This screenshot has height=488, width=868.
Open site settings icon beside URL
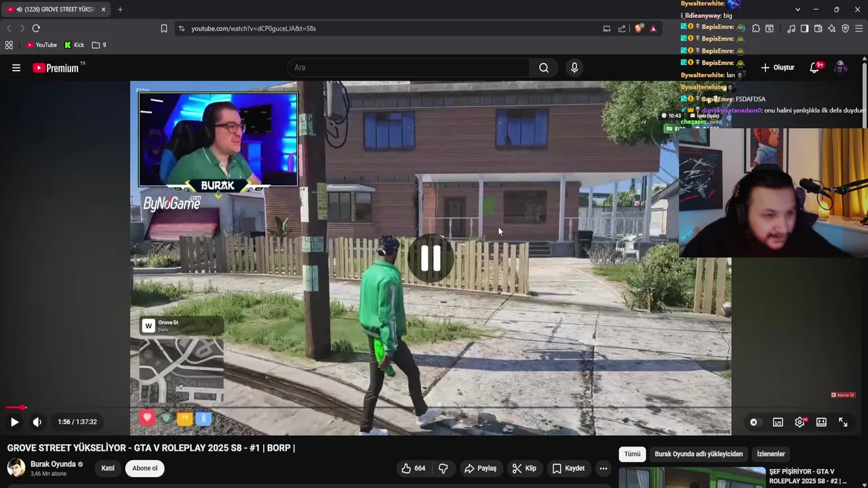(x=180, y=28)
